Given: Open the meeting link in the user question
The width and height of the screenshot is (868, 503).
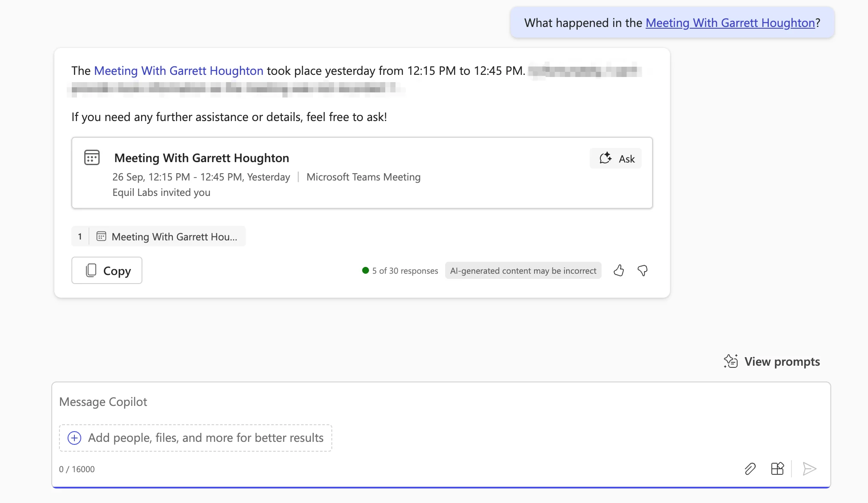Looking at the screenshot, I should (730, 23).
